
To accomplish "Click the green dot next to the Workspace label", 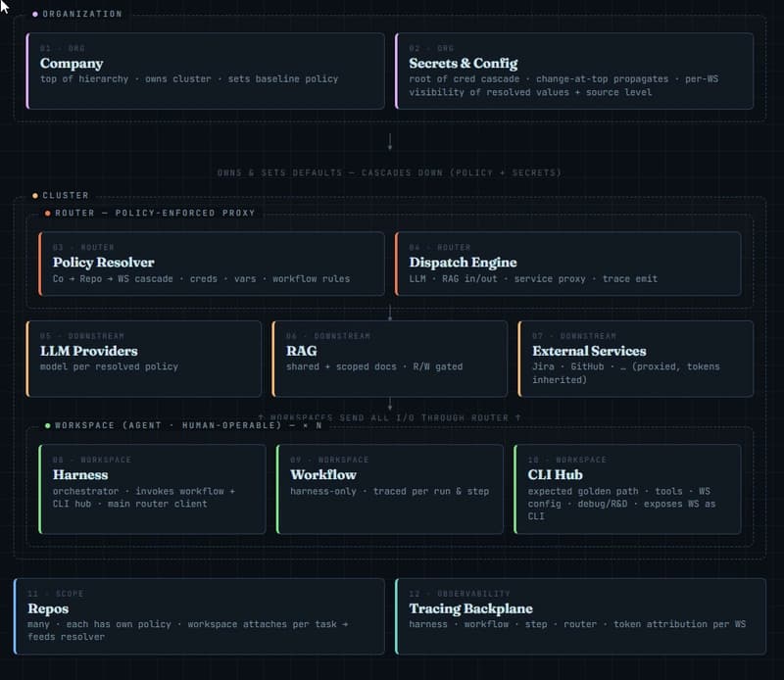I will (x=47, y=426).
